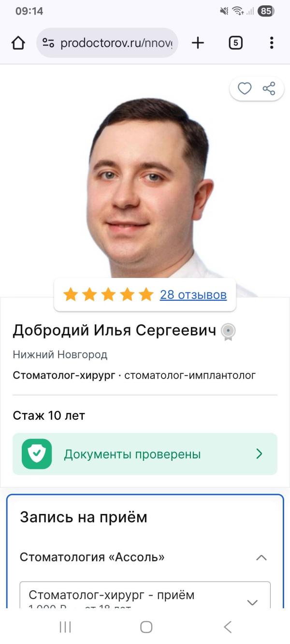Tap Android recent apps navigation button
This screenshot has width=290, height=644.
[65, 627]
